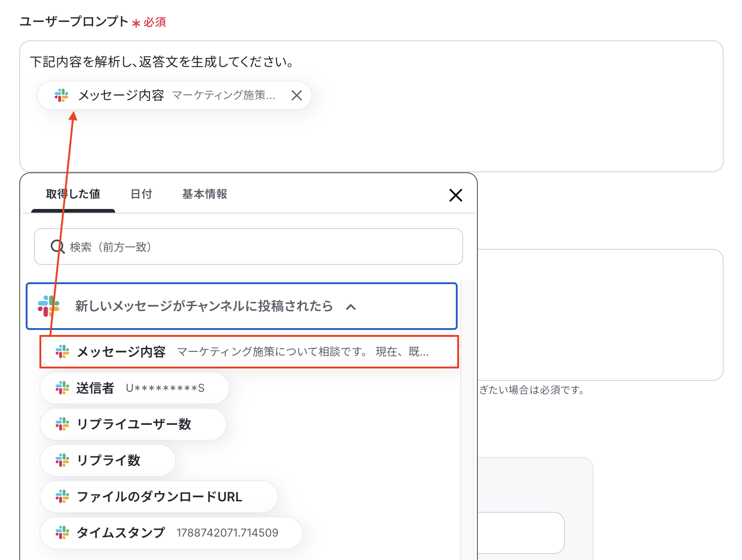Close the value picker panel

455,195
